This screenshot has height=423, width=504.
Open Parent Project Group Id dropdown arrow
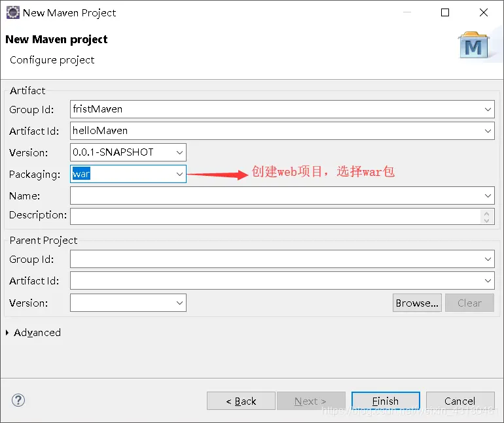(x=488, y=259)
